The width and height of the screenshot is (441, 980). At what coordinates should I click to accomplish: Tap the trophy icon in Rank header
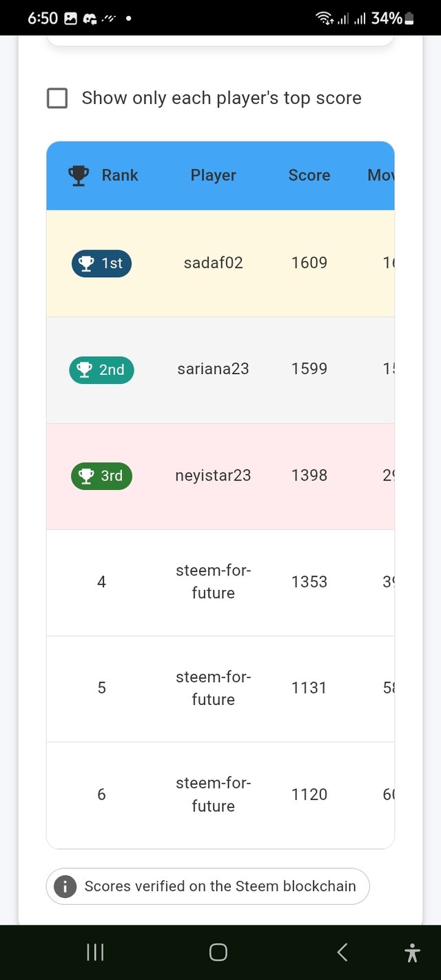point(79,176)
